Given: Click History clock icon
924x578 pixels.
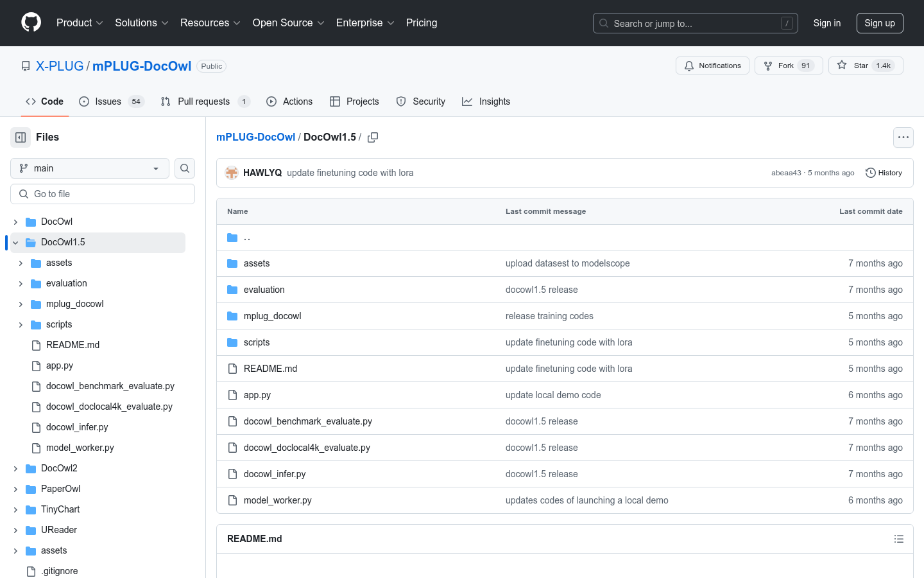Looking at the screenshot, I should pos(871,173).
